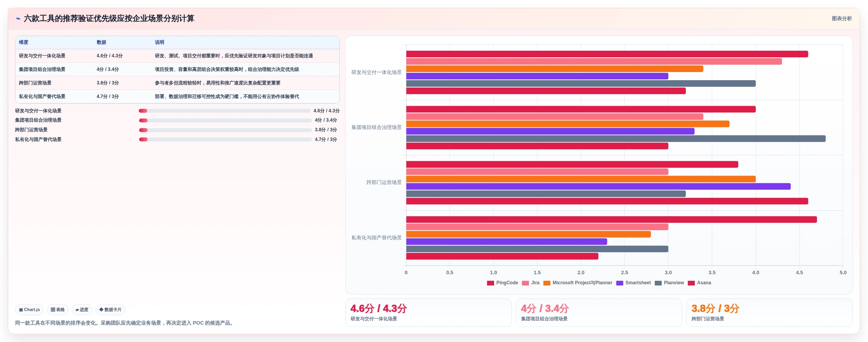
Task: Click the 集团项目组合治理场景 progress bar
Action: [x=225, y=120]
